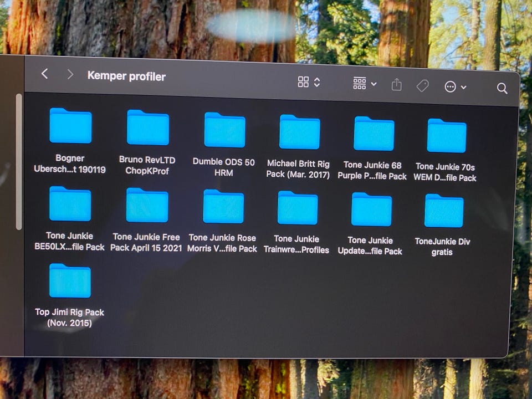Click the Kemper profiler window title
This screenshot has width=532, height=399.
click(126, 76)
